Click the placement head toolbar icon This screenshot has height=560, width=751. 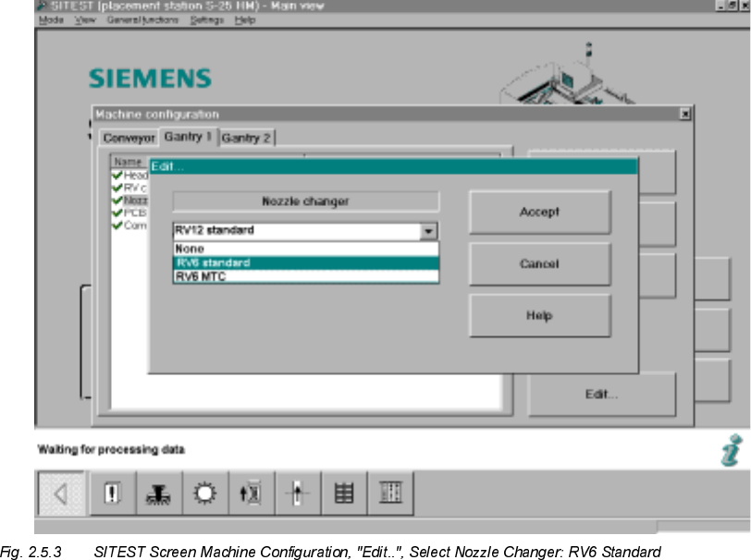[158, 493]
